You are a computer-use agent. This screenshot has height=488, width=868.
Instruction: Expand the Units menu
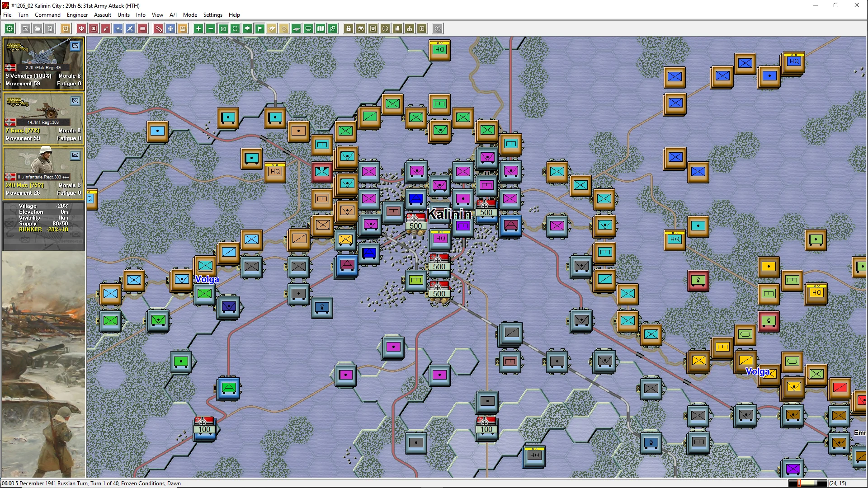point(123,15)
